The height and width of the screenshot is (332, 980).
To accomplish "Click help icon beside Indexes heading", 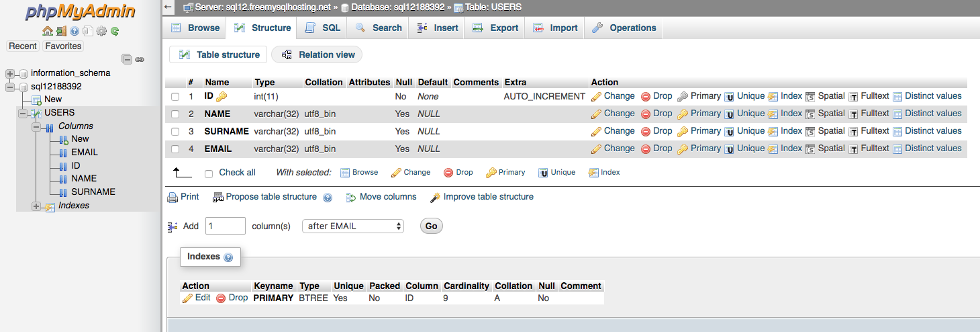I will click(228, 257).
